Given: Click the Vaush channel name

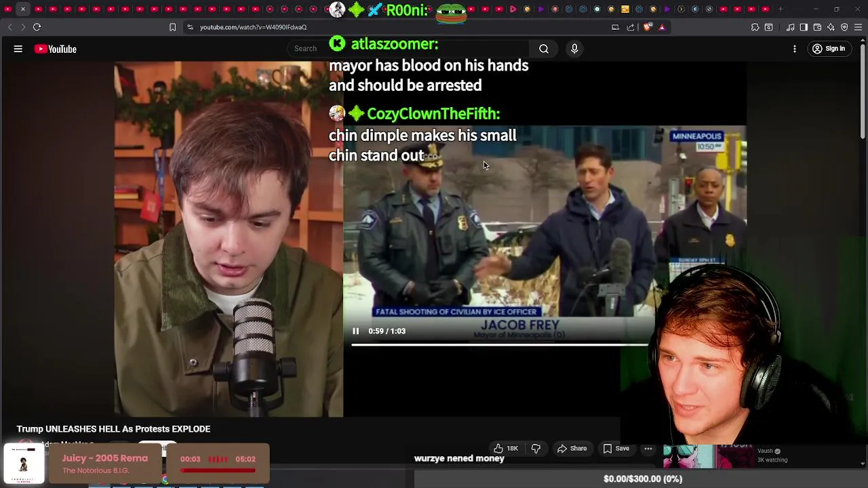Looking at the screenshot, I should click(x=765, y=451).
